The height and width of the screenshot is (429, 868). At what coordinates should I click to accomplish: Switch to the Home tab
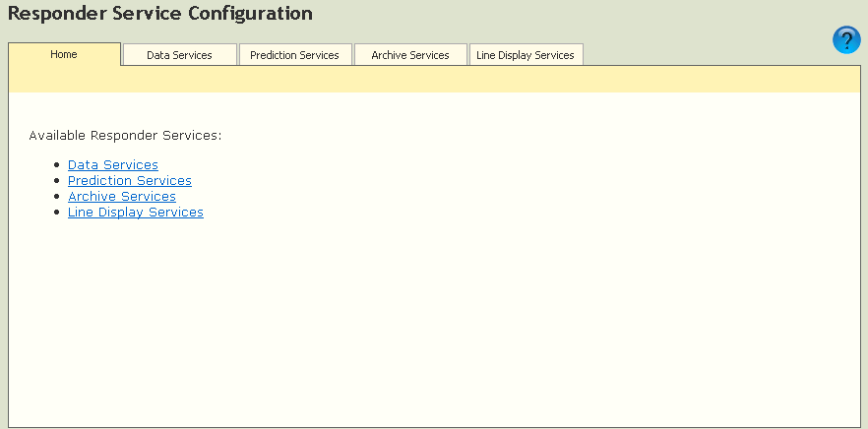click(64, 54)
